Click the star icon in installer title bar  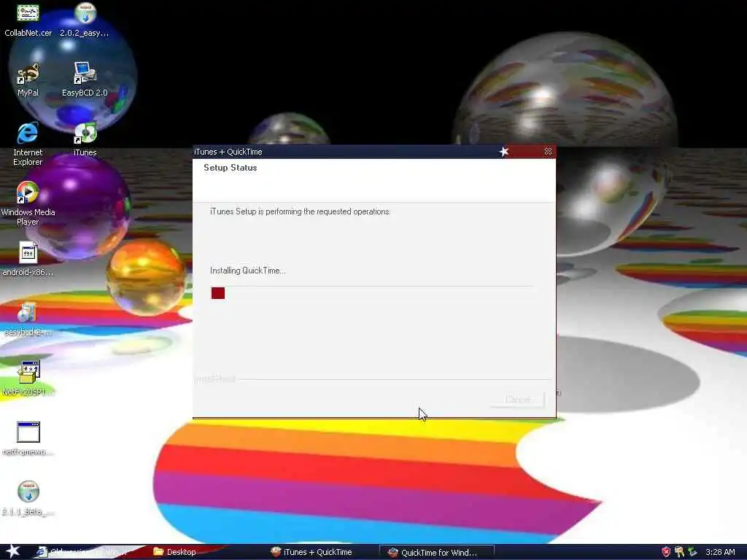click(x=504, y=152)
